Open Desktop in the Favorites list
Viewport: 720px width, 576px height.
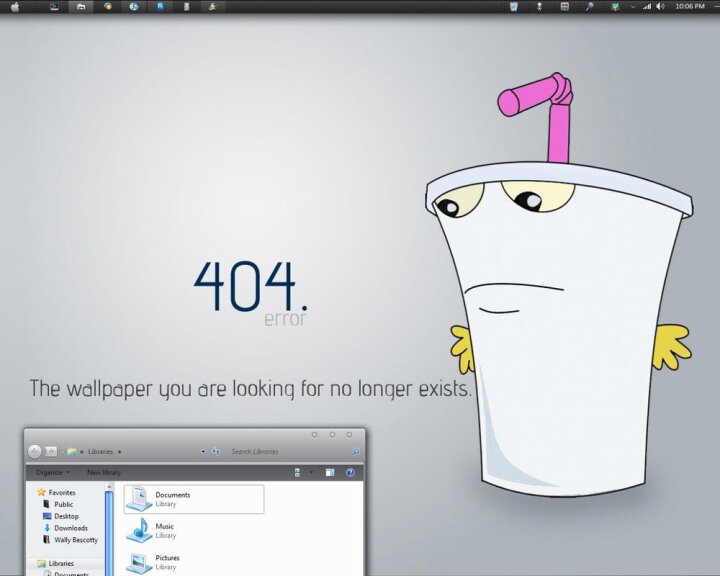(61, 516)
